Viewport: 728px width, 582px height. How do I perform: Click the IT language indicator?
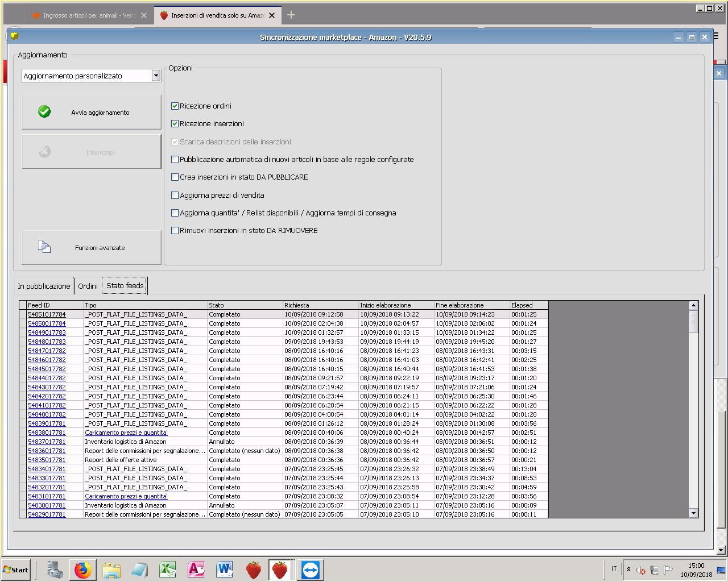[x=614, y=569]
